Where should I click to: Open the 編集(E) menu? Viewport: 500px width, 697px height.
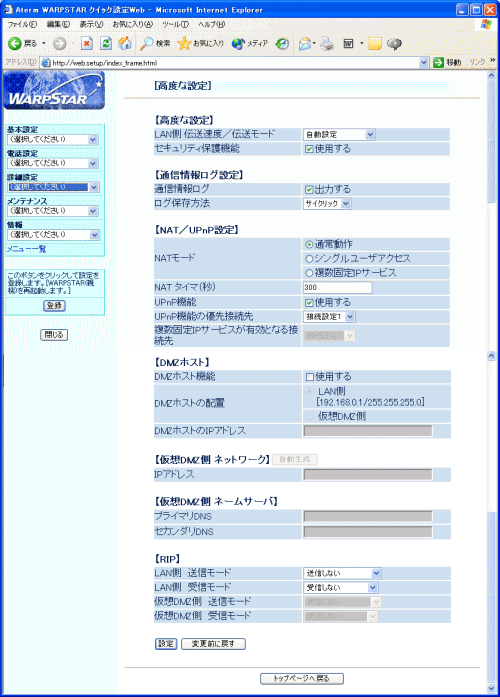58,24
